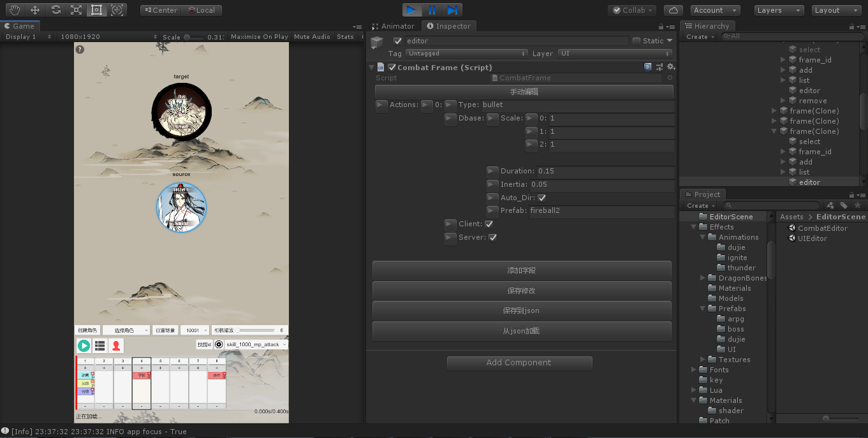Select the Move tool in toolbar
The image size is (868, 438).
click(x=35, y=10)
